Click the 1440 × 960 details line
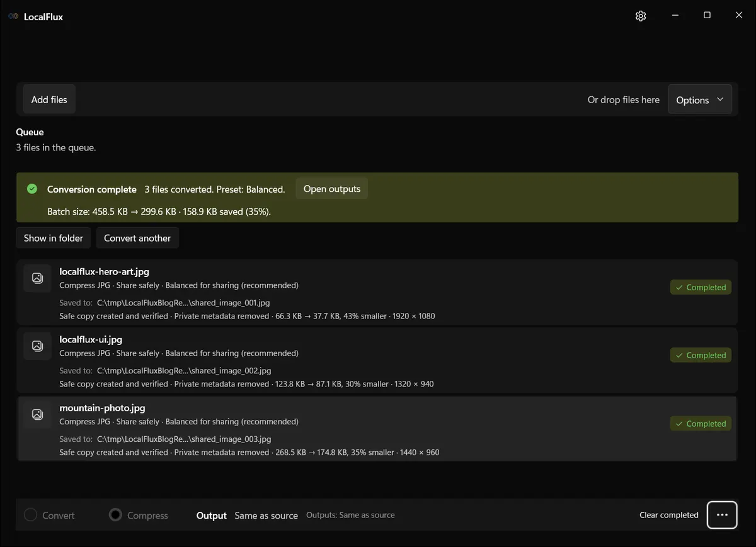The width and height of the screenshot is (756, 547). click(249, 452)
